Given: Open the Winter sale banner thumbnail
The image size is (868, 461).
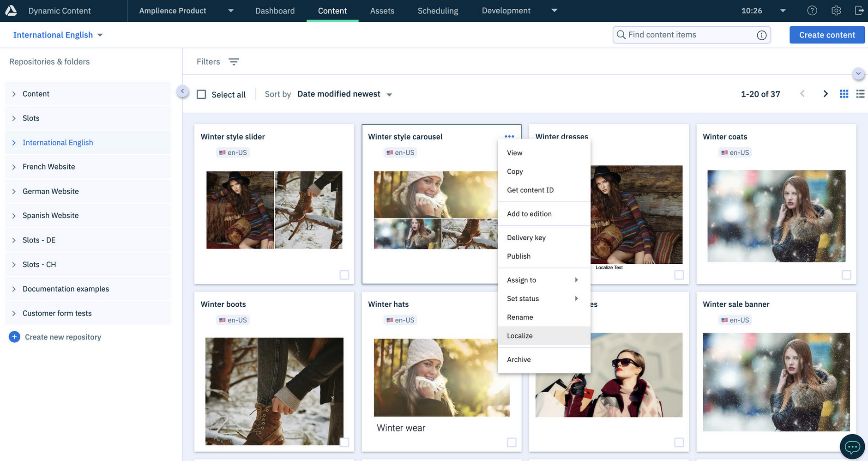Looking at the screenshot, I should coord(776,382).
